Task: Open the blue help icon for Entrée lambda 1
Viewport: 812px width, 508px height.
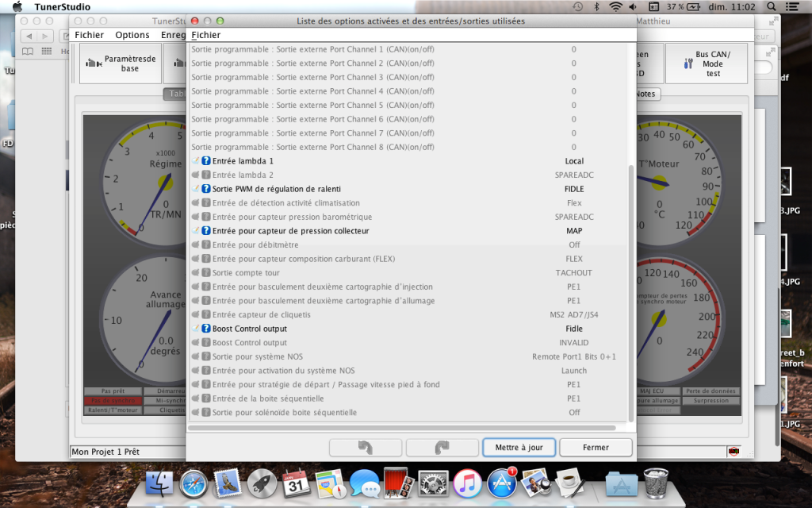Action: 206,160
